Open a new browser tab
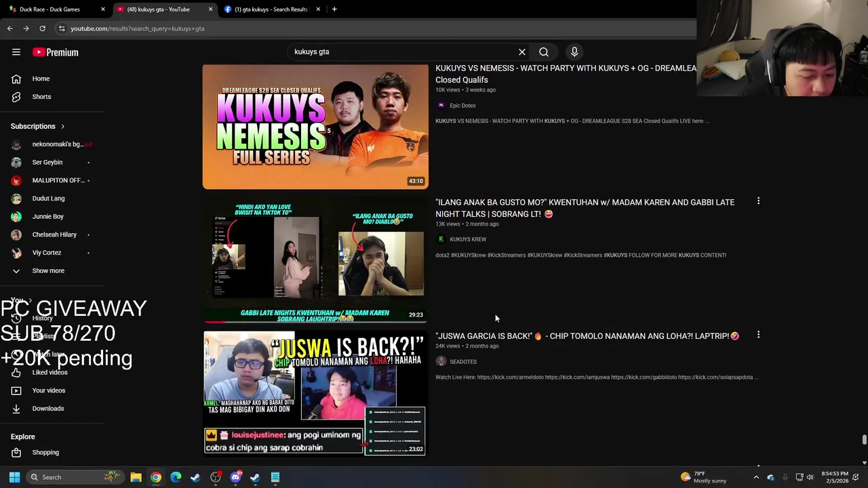The width and height of the screenshot is (868, 488). (x=334, y=9)
